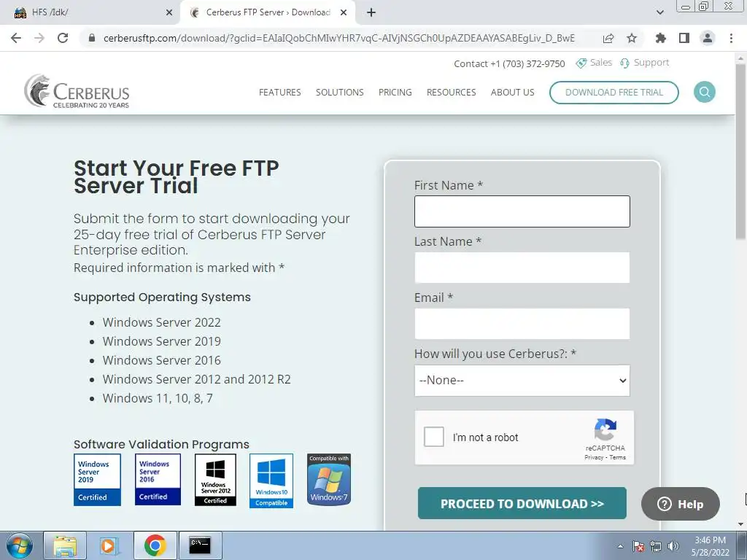Click the DOWNLOAD FREE TRIAL button
747x560 pixels.
pyautogui.click(x=614, y=93)
